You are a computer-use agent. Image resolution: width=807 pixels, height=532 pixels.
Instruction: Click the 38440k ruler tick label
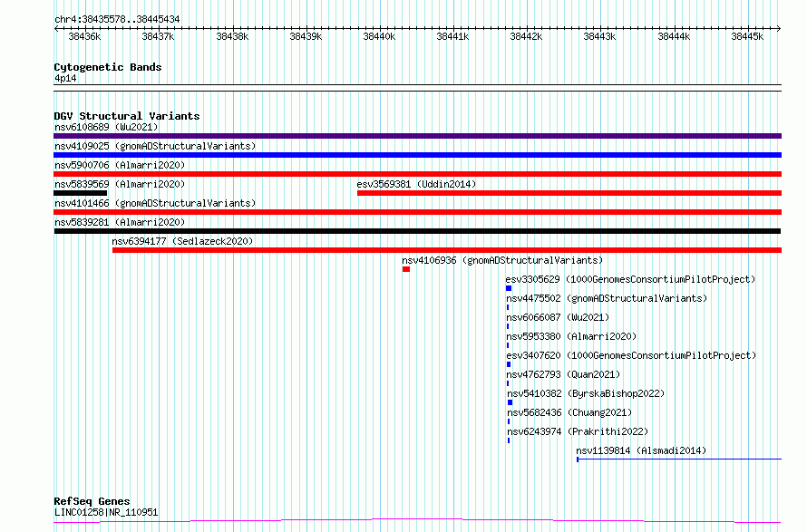pos(379,36)
